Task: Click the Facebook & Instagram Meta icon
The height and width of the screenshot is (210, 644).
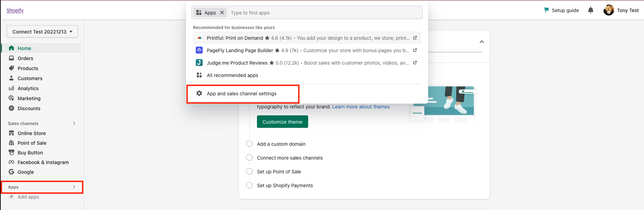Action: pos(11,162)
